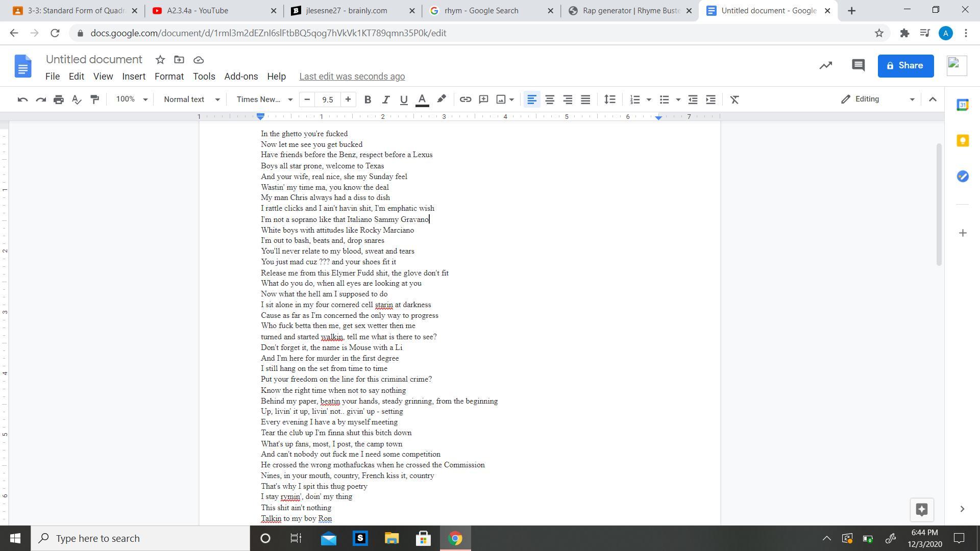Screen dimensions: 980x551
Task: Open Last edit was seconds ago link
Action: pyautogui.click(x=352, y=77)
